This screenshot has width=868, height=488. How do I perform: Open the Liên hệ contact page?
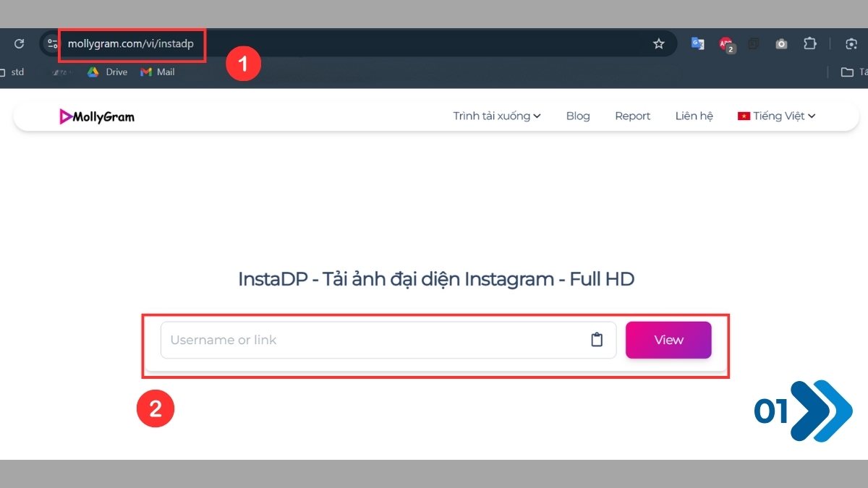pyautogui.click(x=694, y=116)
